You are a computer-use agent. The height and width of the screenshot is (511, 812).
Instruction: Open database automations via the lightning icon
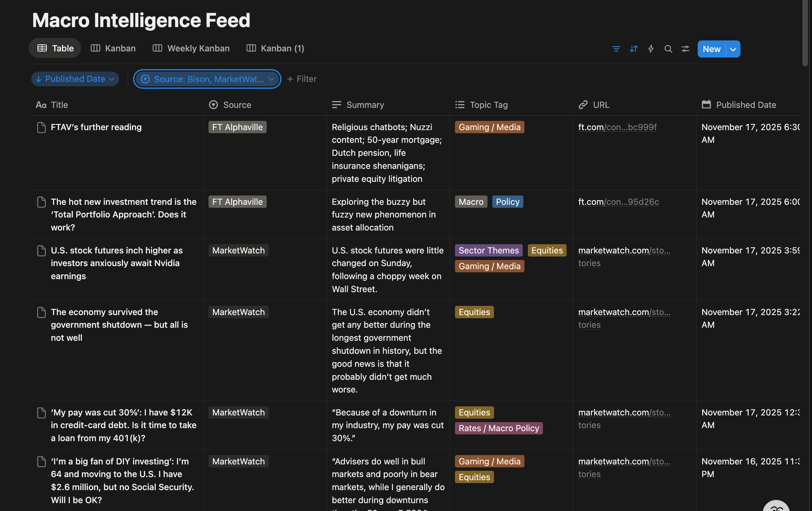coord(650,49)
